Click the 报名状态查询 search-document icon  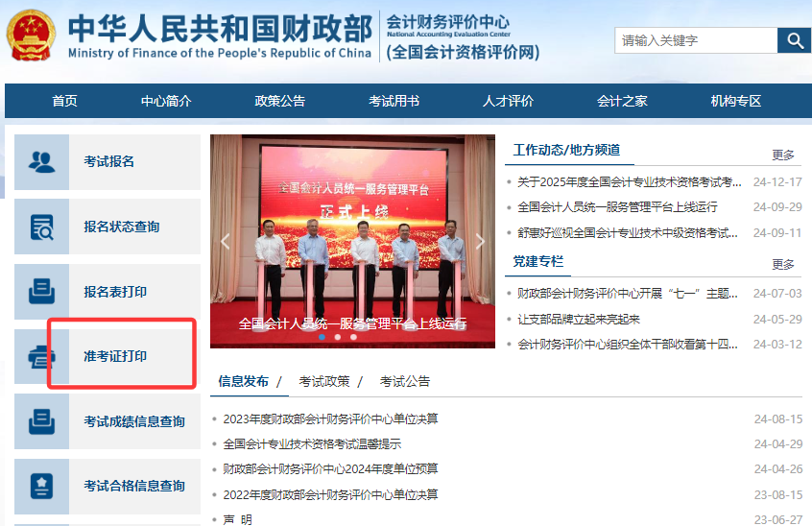tap(41, 227)
